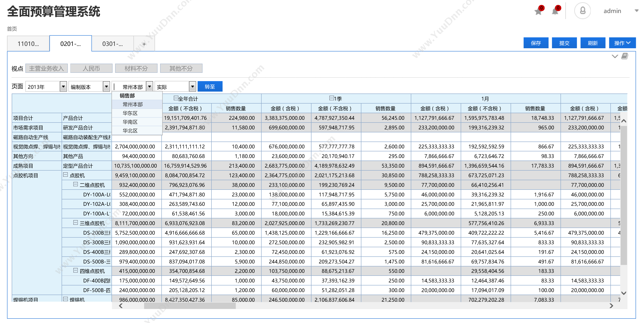The image size is (644, 323).
Task: Select 华东区 in the dropdown list
Action: pyautogui.click(x=137, y=113)
